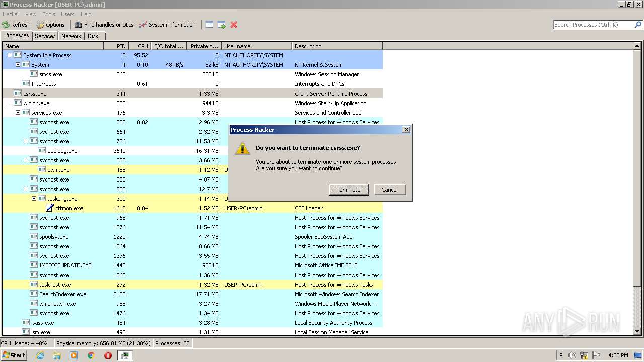Sort by I/O total column header
The height and width of the screenshot is (362, 644).
tap(169, 46)
